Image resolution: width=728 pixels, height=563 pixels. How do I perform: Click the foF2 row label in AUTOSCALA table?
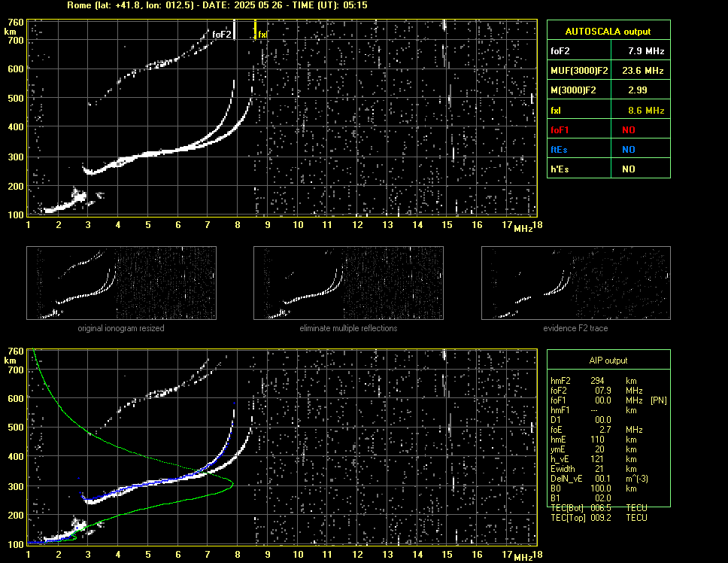(x=560, y=51)
